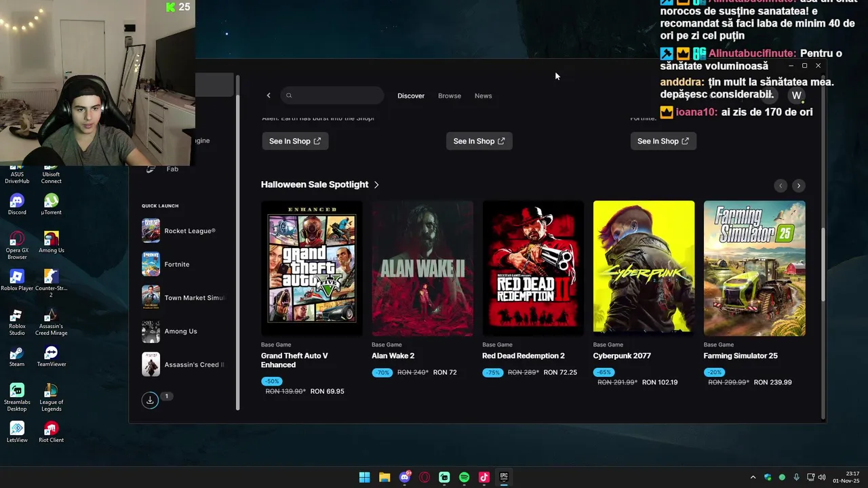Select the Red Dead Redemption 2 title
Viewport: 868px width, 488px height.
(x=524, y=356)
